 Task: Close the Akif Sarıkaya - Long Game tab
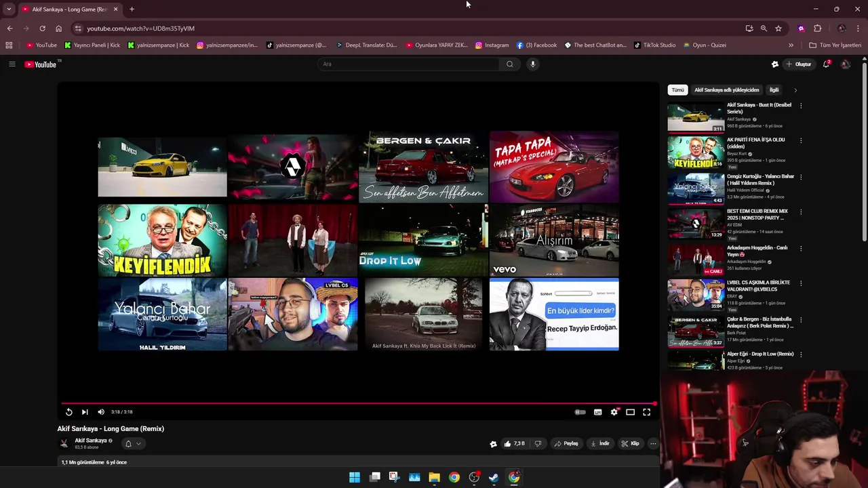click(x=115, y=9)
